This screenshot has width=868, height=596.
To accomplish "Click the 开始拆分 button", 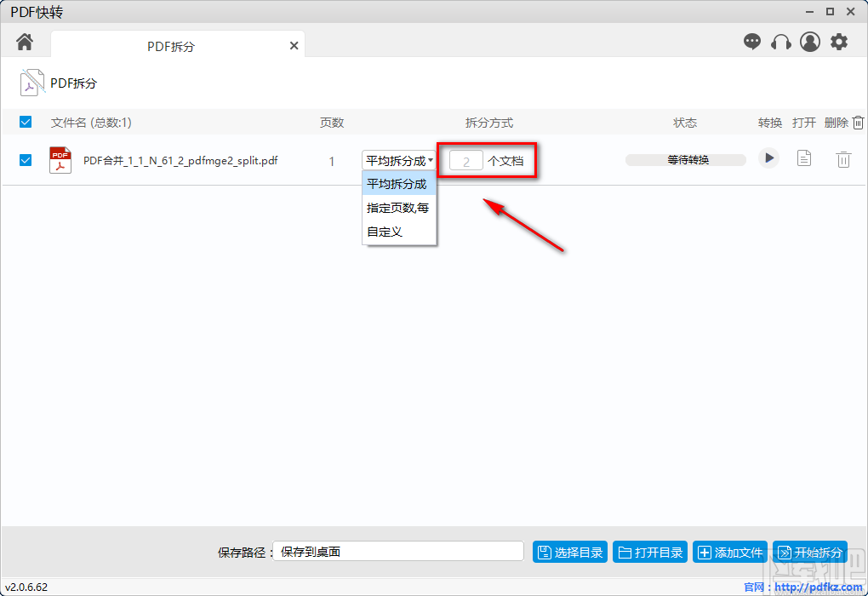I will [x=809, y=551].
